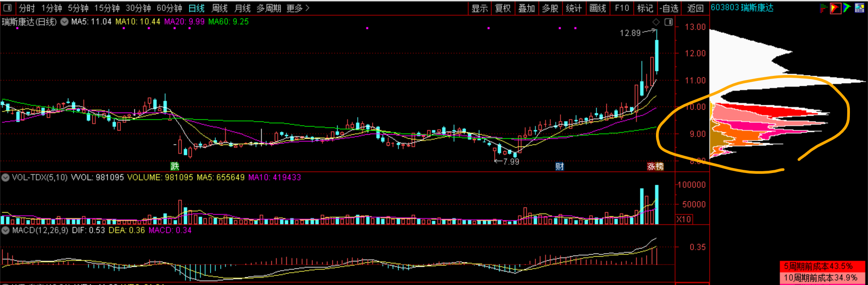This screenshot has height=285, width=868.
Task: Click the DIF: 0.53 value
Action: [88, 230]
